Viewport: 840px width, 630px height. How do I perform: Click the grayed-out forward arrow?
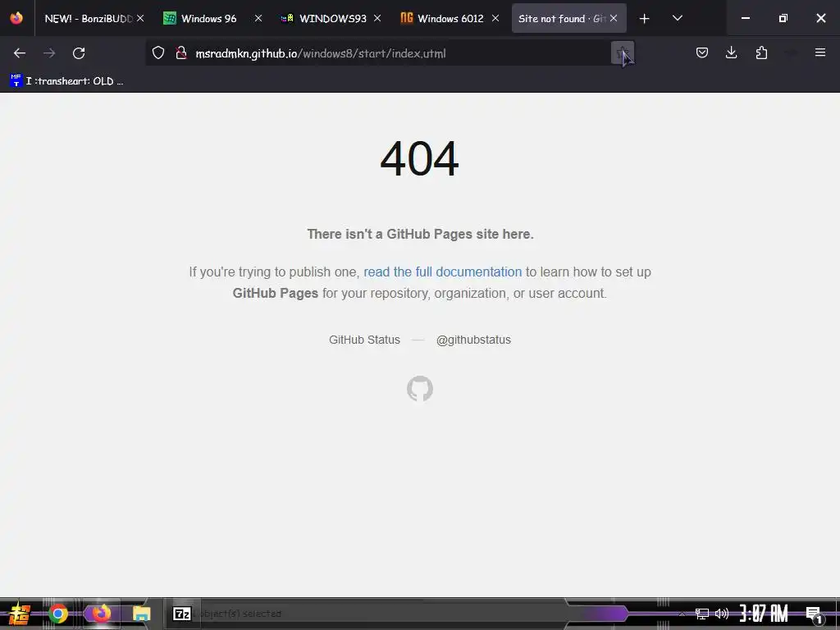[x=49, y=53]
